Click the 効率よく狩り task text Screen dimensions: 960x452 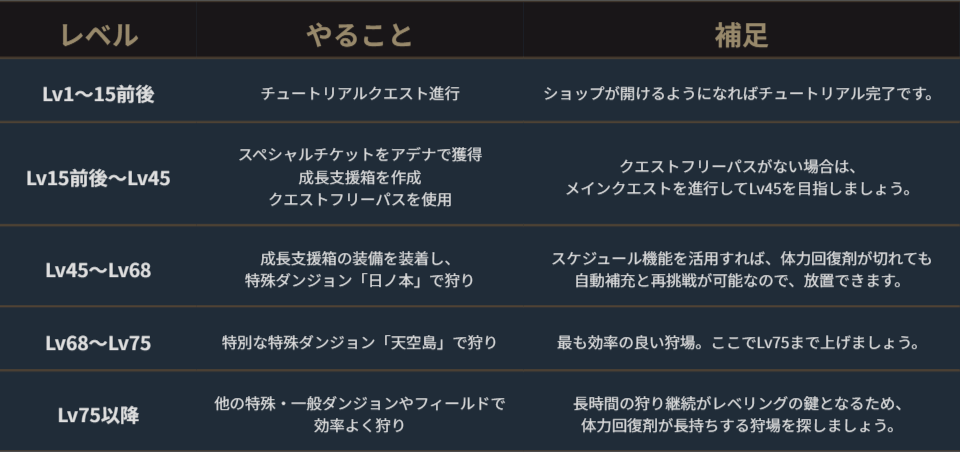pos(360,426)
